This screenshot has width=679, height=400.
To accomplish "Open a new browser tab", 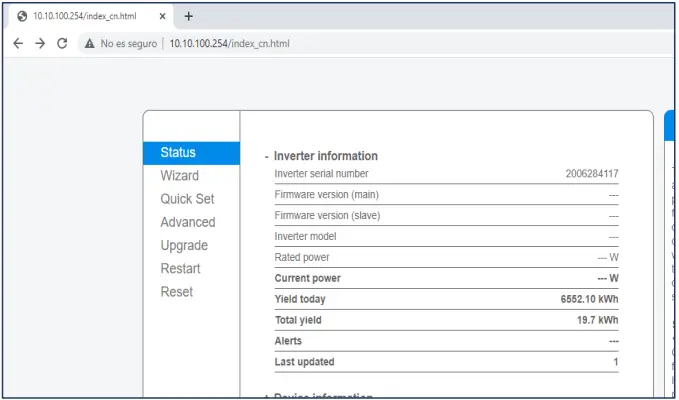I will click(x=189, y=16).
